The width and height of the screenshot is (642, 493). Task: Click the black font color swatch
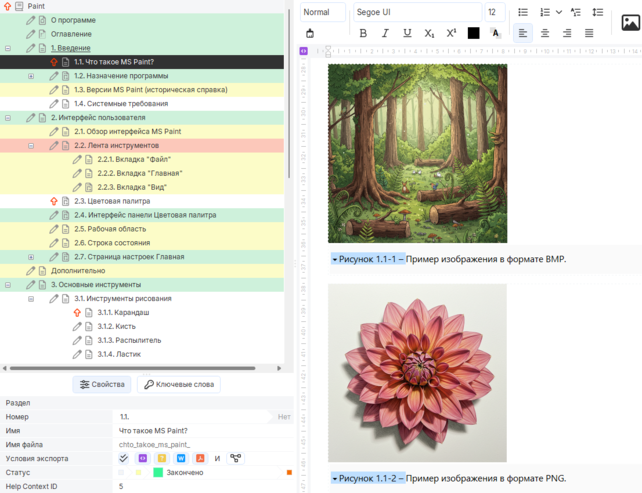473,33
